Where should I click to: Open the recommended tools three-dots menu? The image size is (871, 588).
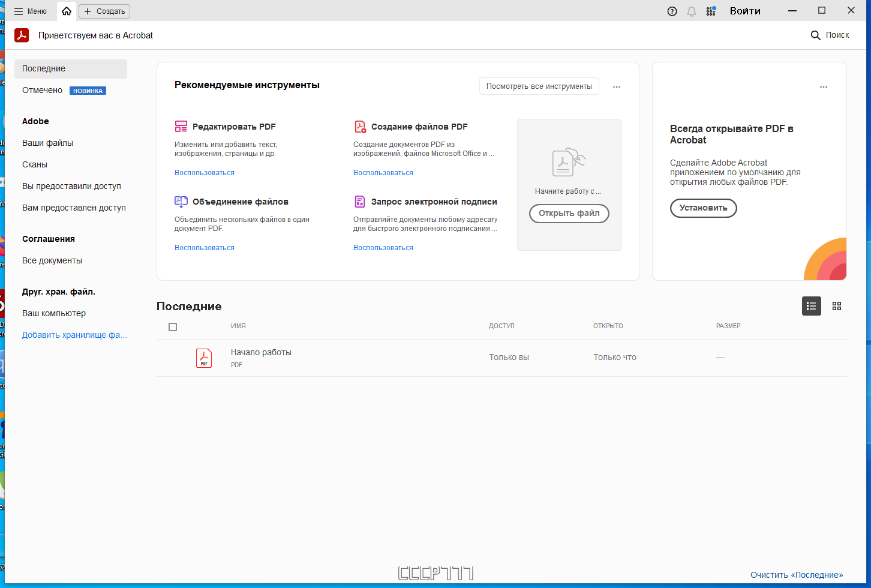[x=617, y=87]
